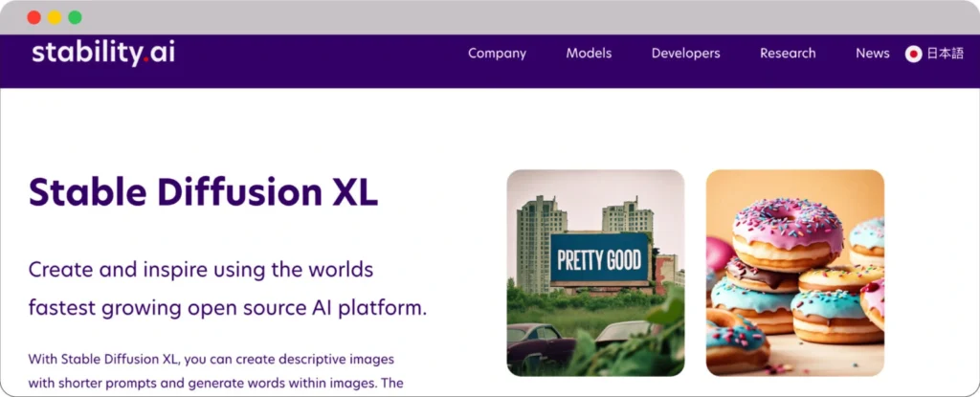Click the pink sprinkled donut on top
The height and width of the screenshot is (397, 980).
tap(788, 226)
